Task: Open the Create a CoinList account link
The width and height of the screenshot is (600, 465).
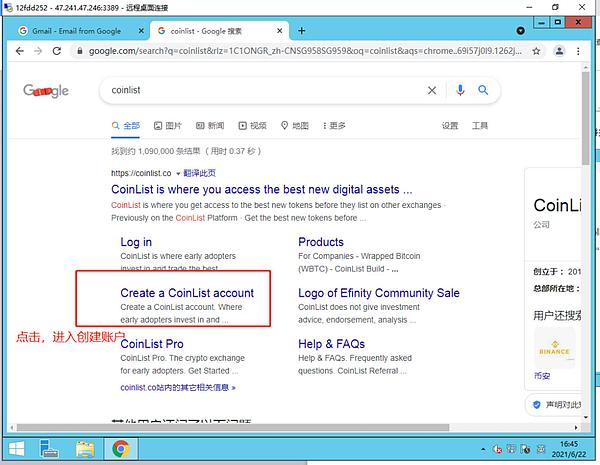Action: [187, 293]
